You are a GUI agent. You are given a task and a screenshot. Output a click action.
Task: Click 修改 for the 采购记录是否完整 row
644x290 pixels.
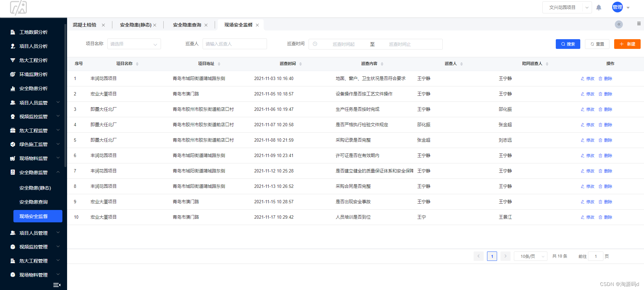coord(588,140)
